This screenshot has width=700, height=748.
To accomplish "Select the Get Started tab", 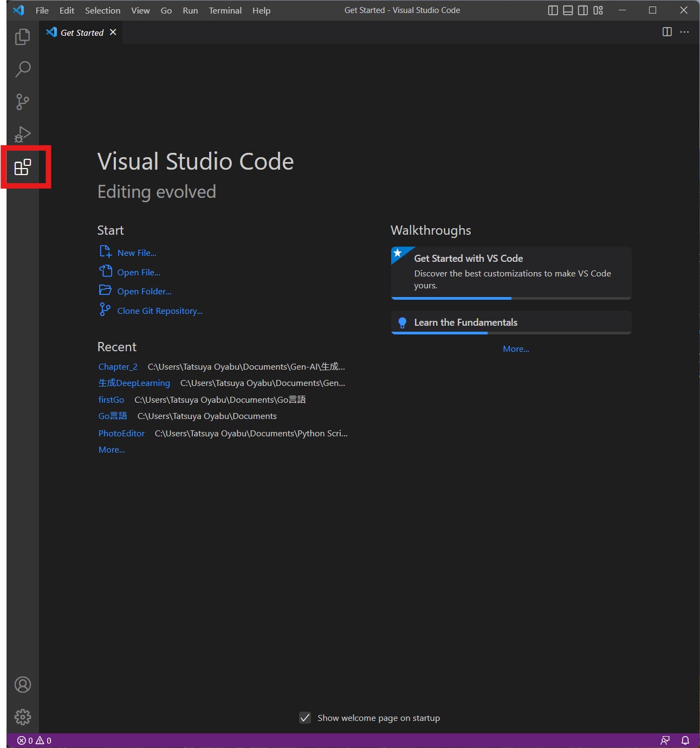I will click(x=81, y=32).
